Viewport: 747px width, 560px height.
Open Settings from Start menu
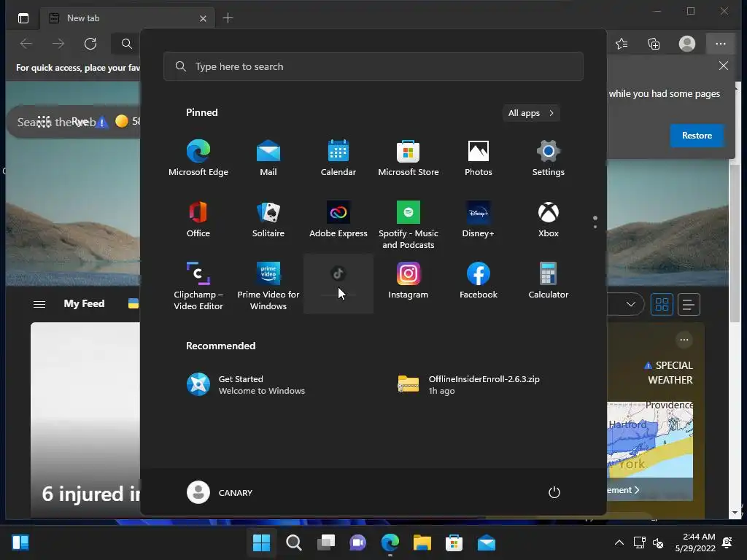click(549, 158)
